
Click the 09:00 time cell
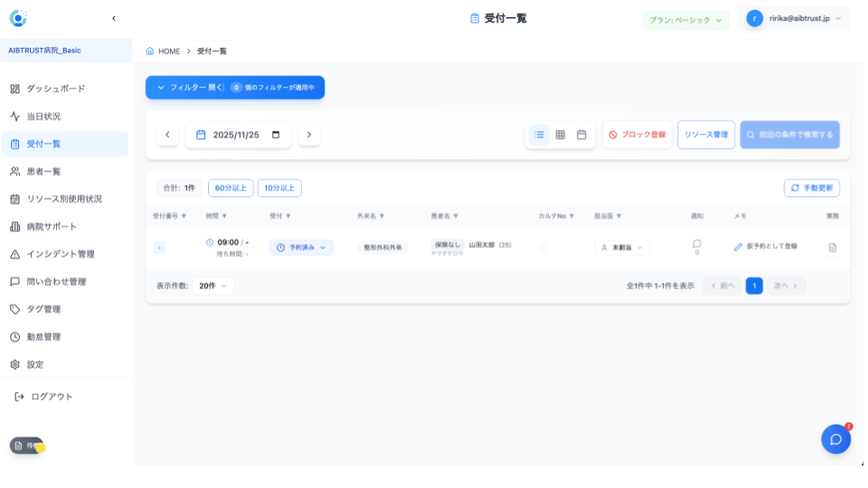point(228,242)
